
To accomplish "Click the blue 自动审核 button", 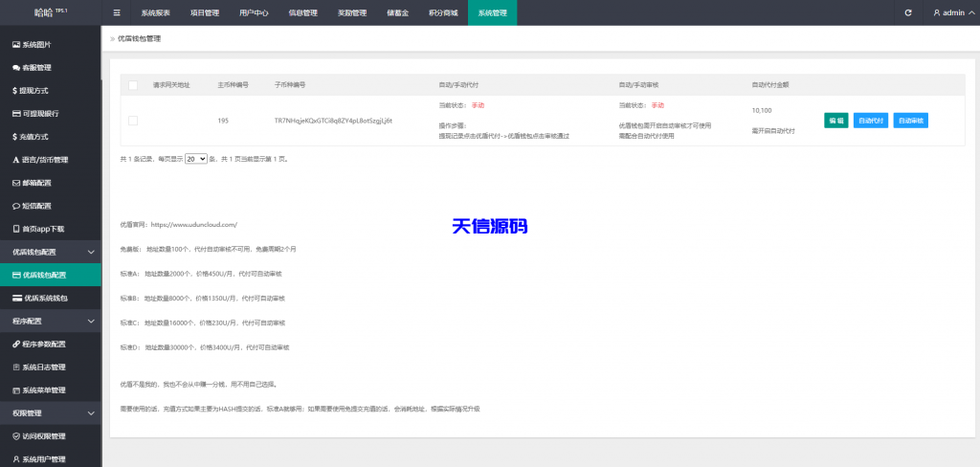I will coord(910,121).
